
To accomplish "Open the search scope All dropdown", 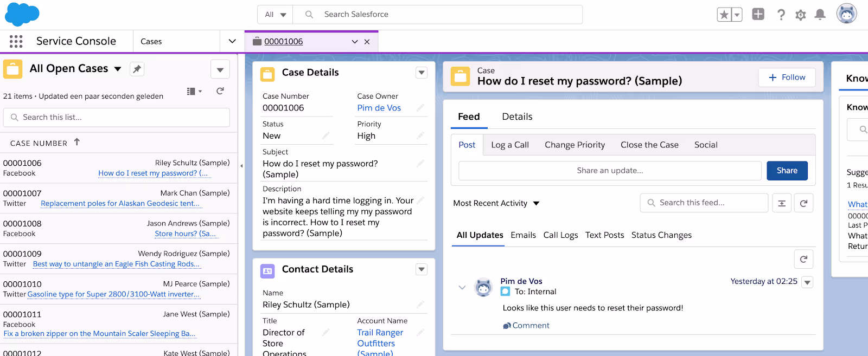I will (275, 15).
